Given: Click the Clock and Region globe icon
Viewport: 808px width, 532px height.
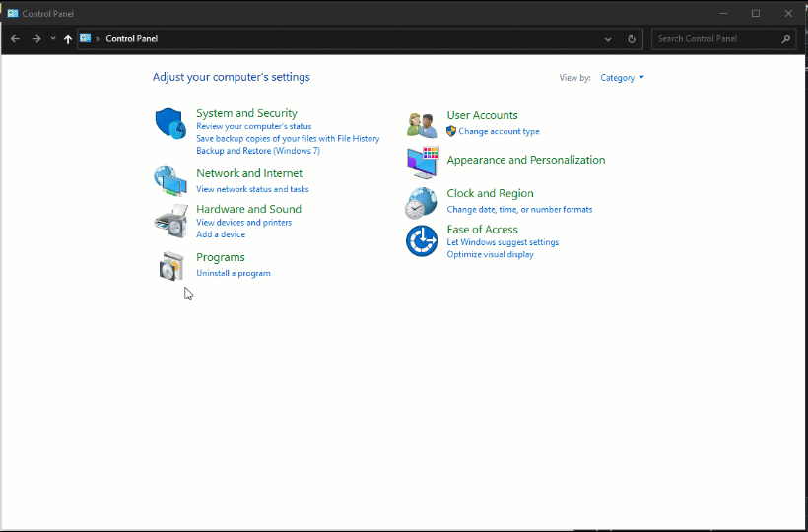Looking at the screenshot, I should click(x=421, y=202).
